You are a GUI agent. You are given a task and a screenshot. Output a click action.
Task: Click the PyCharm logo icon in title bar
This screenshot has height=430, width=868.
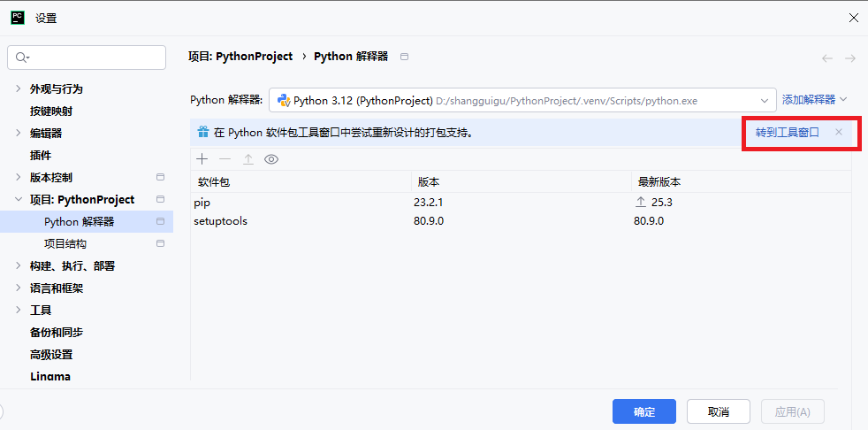[18, 18]
